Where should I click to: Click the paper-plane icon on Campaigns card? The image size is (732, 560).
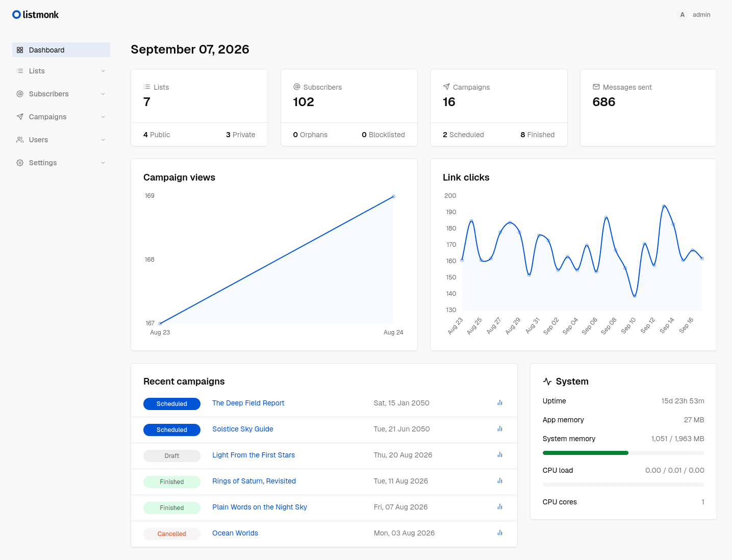coord(446,87)
